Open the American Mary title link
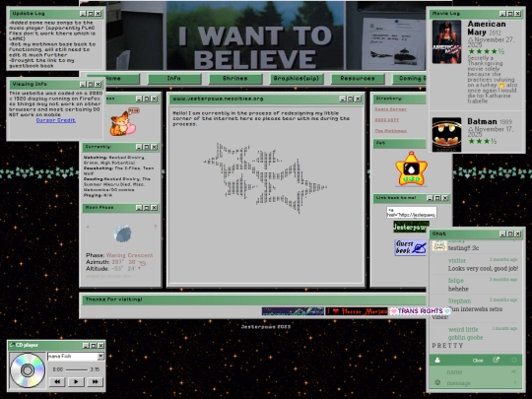The image size is (532, 399). [x=487, y=28]
